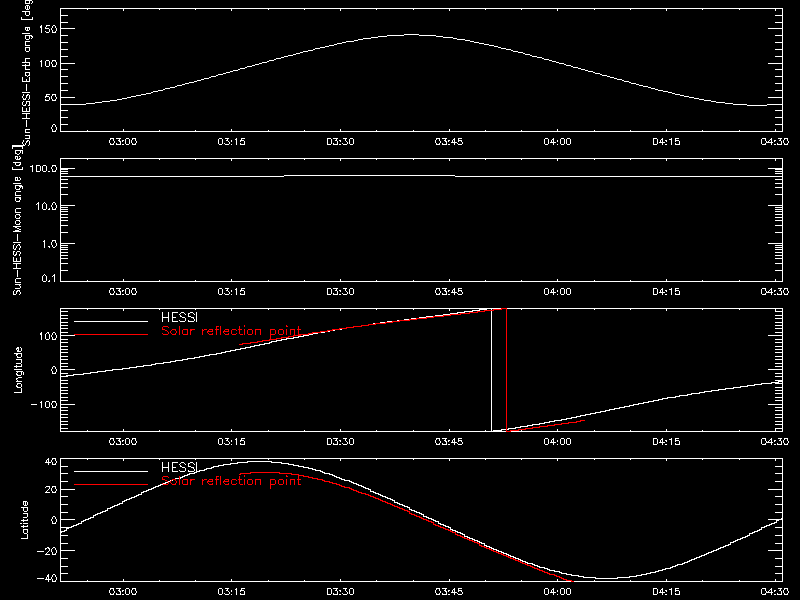Screen dimensions: 800x600
Task: Click the red legend line in Latitude plot
Action: pos(111,485)
